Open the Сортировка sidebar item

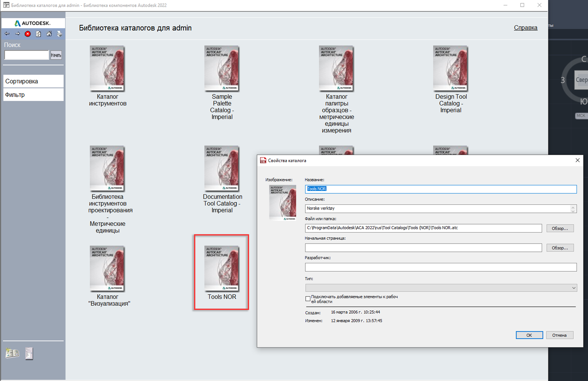tap(33, 81)
